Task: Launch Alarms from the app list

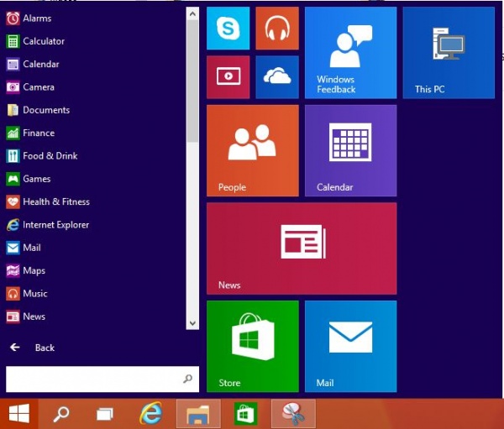Action: pos(29,18)
